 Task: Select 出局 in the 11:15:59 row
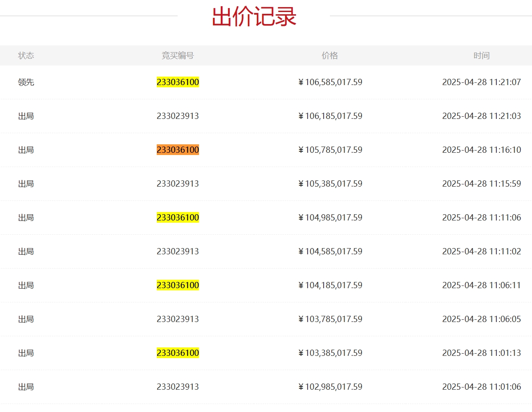click(26, 184)
